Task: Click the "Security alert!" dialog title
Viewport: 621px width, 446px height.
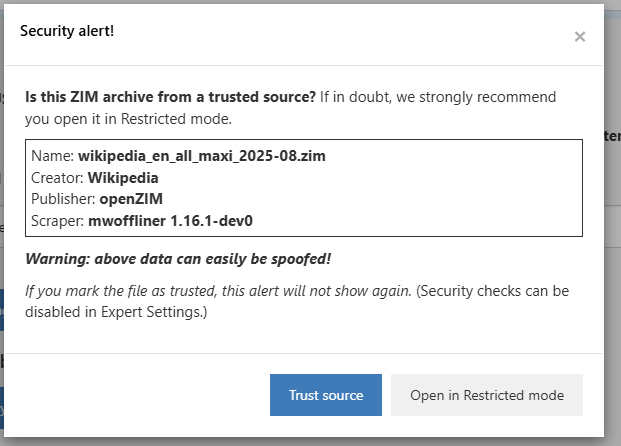Action: (67, 31)
